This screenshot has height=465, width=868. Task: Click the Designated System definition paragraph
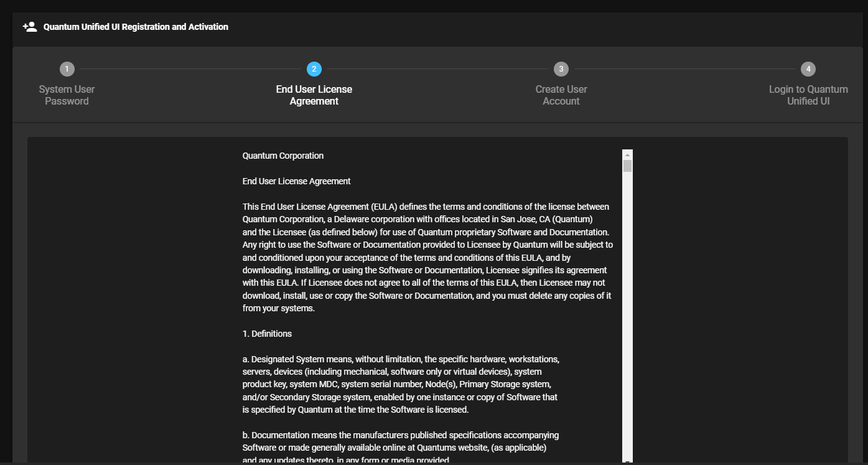pos(400,384)
